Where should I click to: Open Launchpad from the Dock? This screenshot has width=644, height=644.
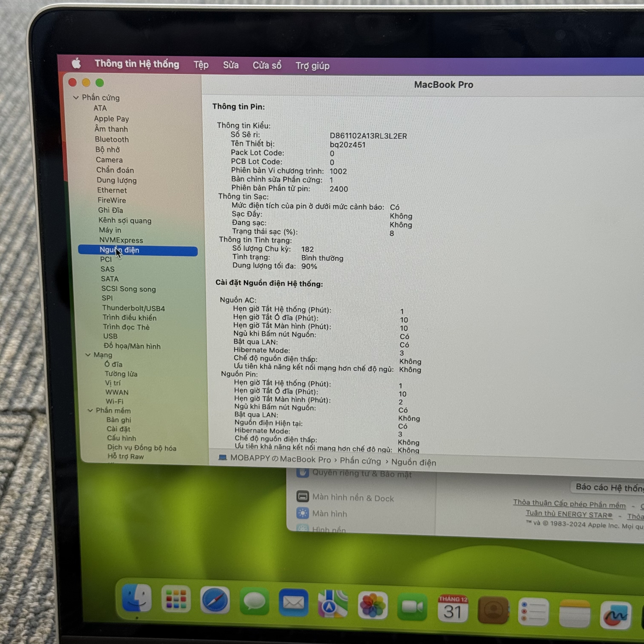176,599
